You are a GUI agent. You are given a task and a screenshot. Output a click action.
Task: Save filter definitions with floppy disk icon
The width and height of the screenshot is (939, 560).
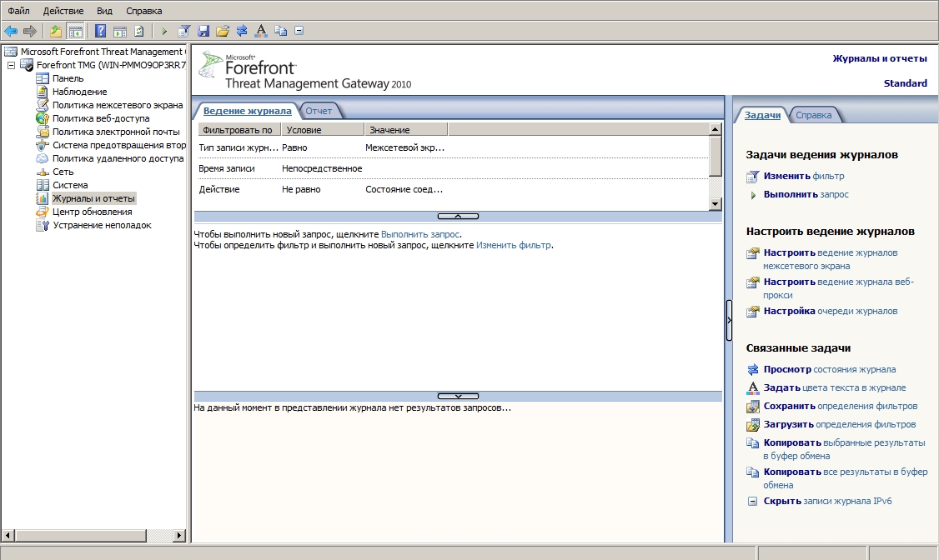point(203,31)
